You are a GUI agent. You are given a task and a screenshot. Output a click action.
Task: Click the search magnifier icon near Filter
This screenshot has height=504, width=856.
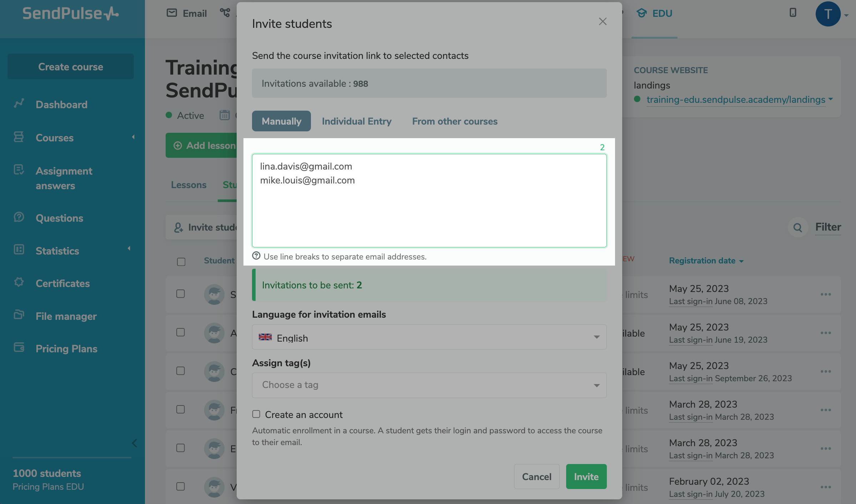(797, 227)
